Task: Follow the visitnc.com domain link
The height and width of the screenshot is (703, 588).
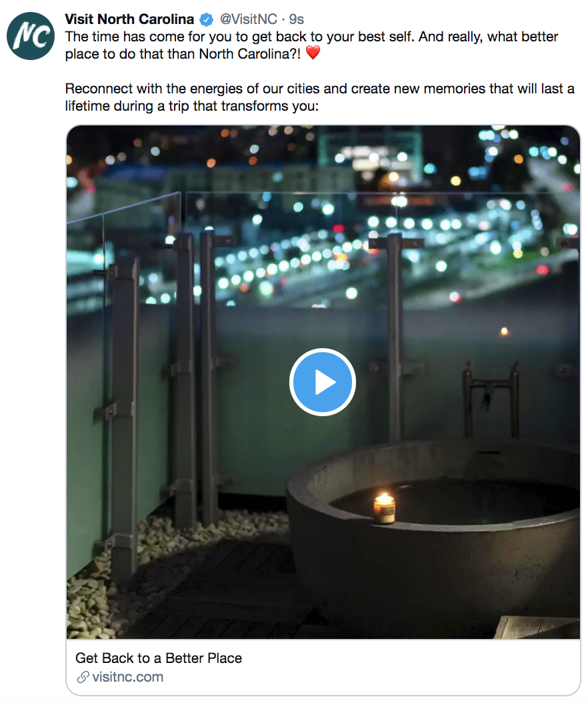Action: click(x=128, y=677)
